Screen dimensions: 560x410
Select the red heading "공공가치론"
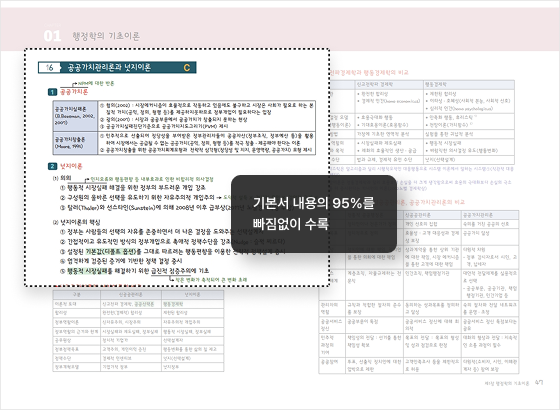point(74,92)
